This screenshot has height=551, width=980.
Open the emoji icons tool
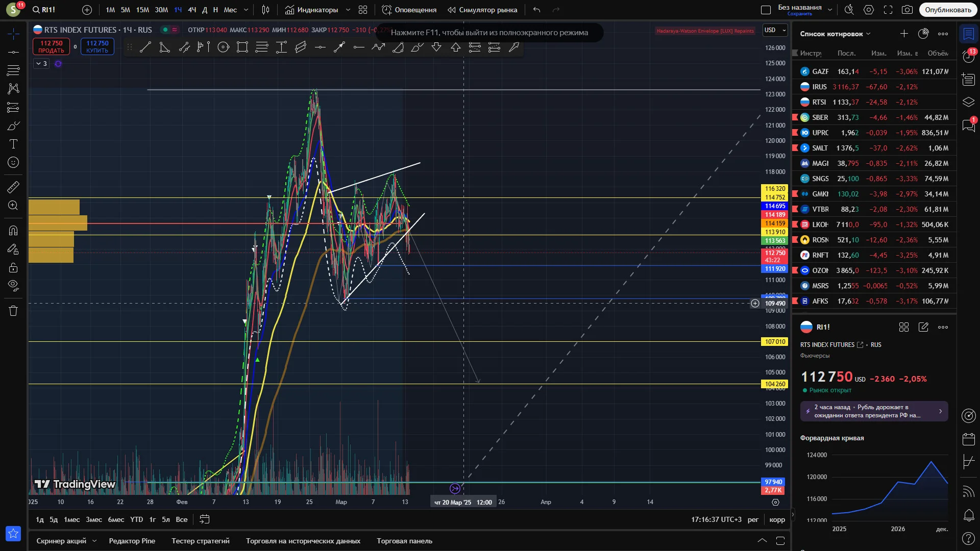click(x=13, y=163)
